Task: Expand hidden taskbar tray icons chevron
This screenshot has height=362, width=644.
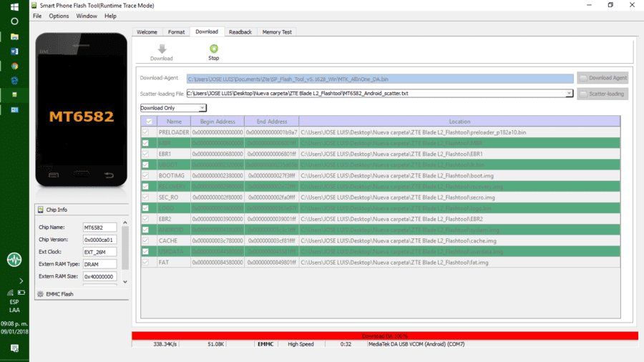Action: pyautogui.click(x=21, y=281)
